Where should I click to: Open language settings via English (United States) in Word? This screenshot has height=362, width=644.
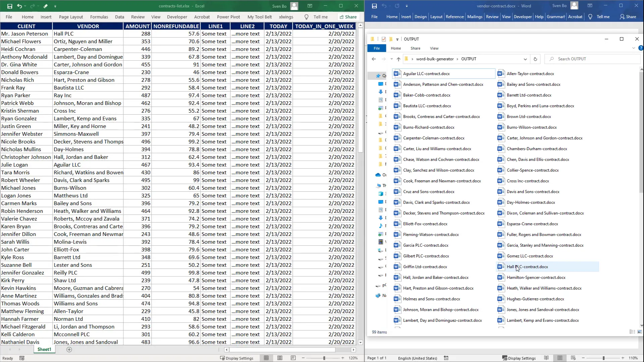tap(418, 358)
